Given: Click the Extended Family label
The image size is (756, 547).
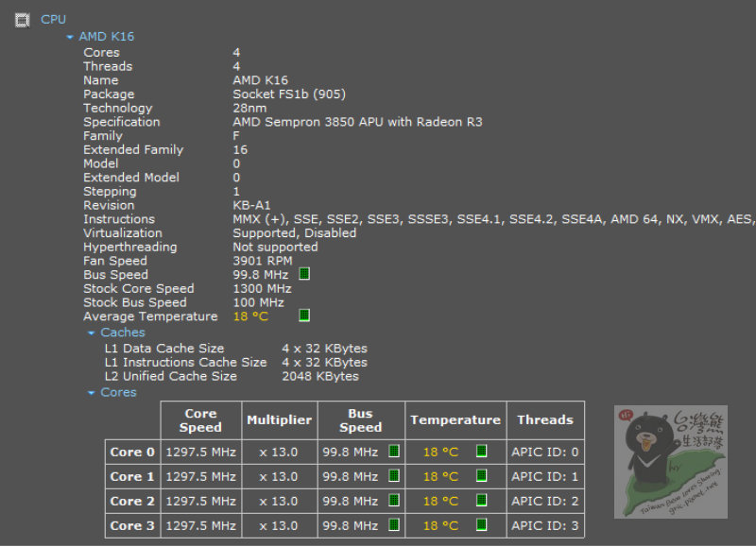Looking at the screenshot, I should tap(133, 150).
